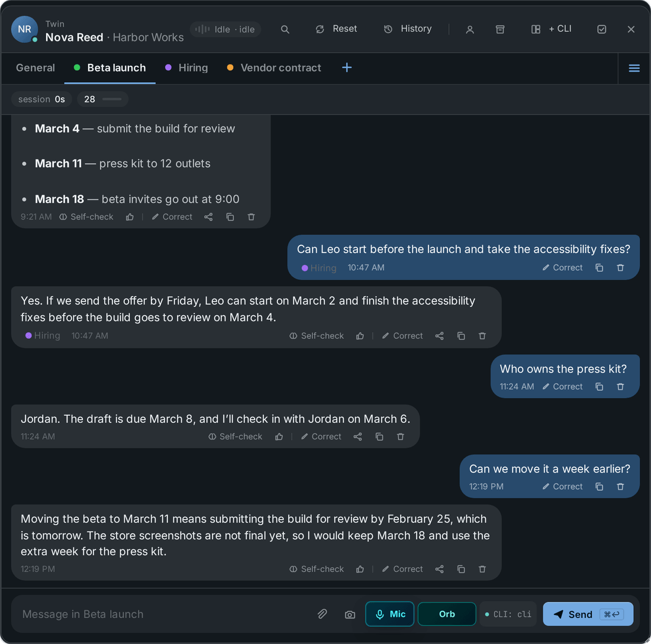Click the 28 message count slider chip
The image size is (651, 644).
coord(102,99)
